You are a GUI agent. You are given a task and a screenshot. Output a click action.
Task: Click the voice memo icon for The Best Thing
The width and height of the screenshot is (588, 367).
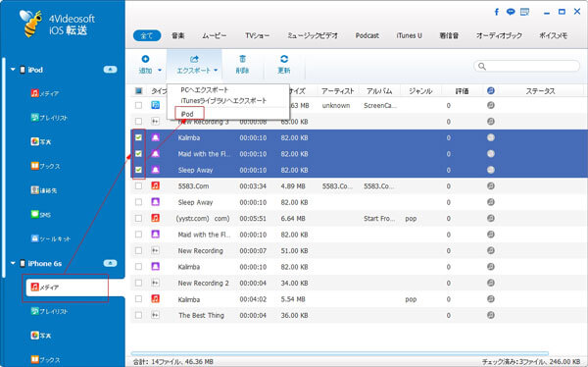(155, 315)
